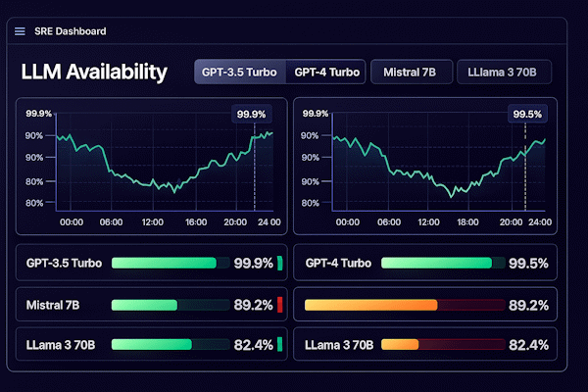Click the green Mistral 7B availability bar
The height and width of the screenshot is (392, 588).
pos(144,305)
